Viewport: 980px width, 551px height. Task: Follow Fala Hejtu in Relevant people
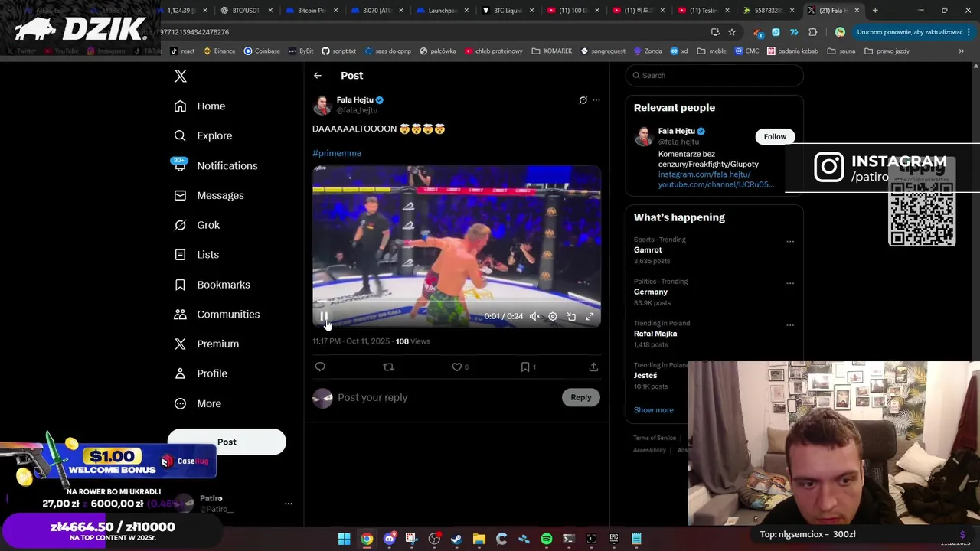click(x=775, y=136)
